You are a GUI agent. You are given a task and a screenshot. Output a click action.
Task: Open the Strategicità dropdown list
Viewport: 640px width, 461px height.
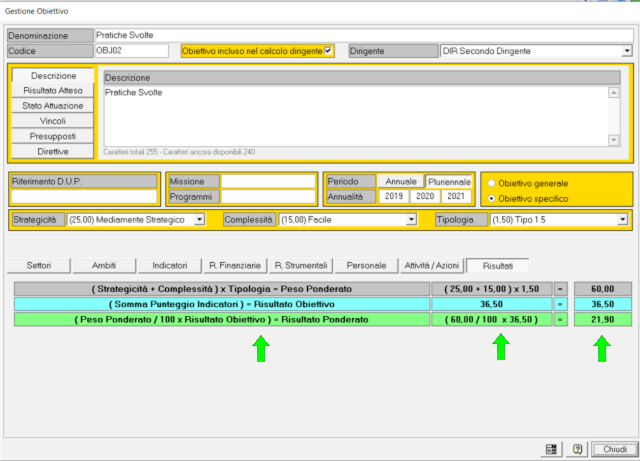click(x=199, y=219)
